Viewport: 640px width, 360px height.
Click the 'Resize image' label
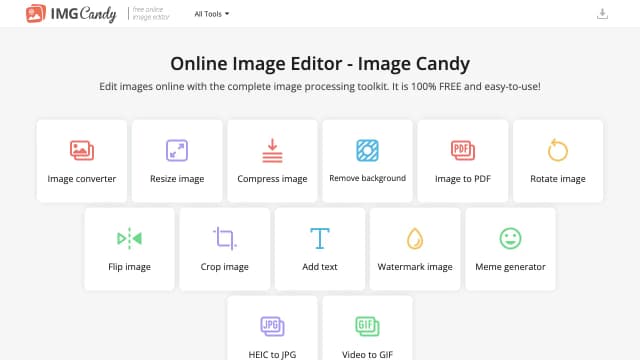pos(177,179)
